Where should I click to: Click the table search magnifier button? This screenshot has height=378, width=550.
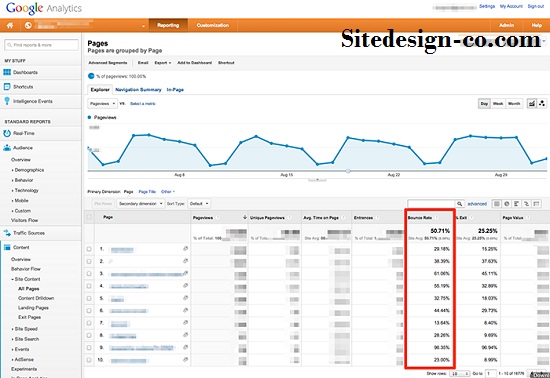[459, 204]
